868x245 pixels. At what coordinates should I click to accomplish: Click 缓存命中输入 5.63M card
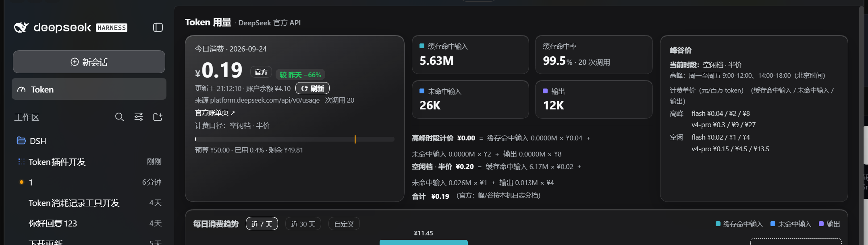470,55
